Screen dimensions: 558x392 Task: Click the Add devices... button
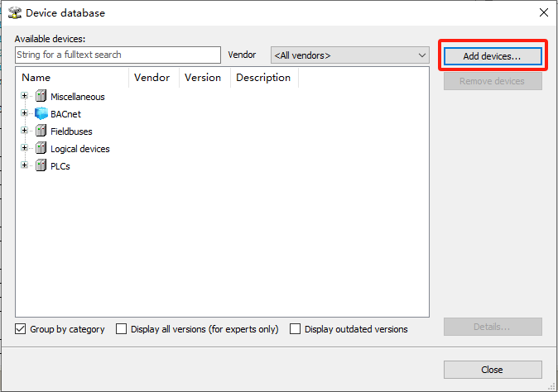point(493,56)
